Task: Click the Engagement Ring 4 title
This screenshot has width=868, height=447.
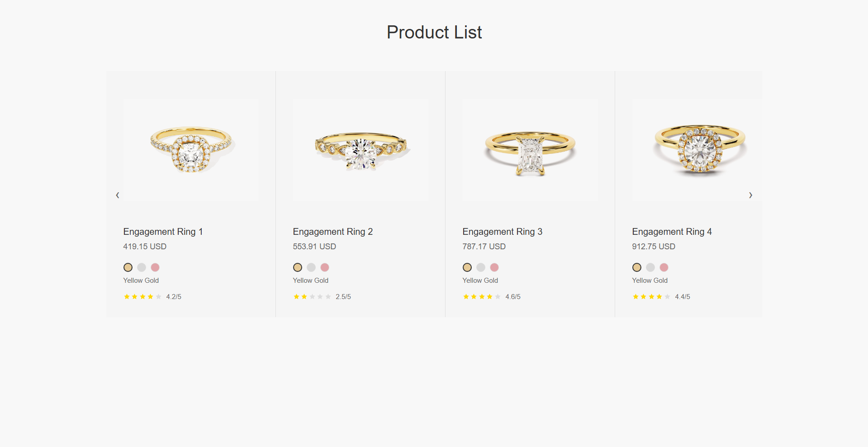Action: (672, 232)
